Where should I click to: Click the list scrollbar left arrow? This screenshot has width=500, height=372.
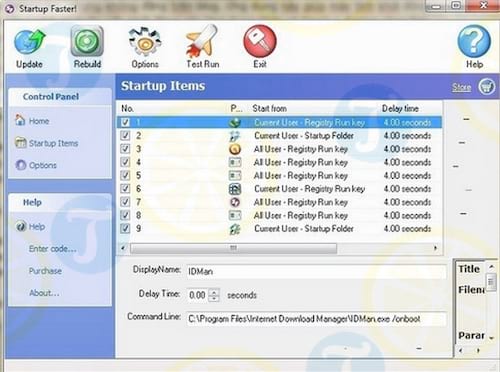123,248
